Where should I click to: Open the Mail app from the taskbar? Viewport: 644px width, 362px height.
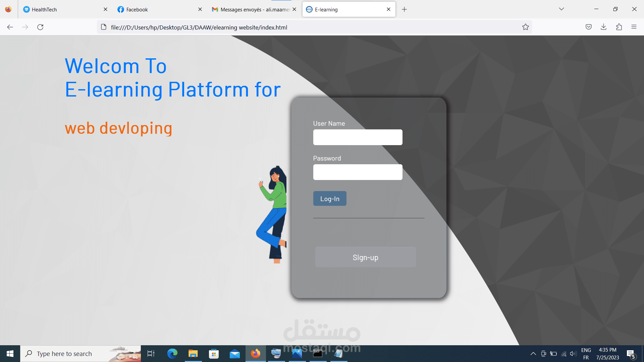(x=235, y=353)
